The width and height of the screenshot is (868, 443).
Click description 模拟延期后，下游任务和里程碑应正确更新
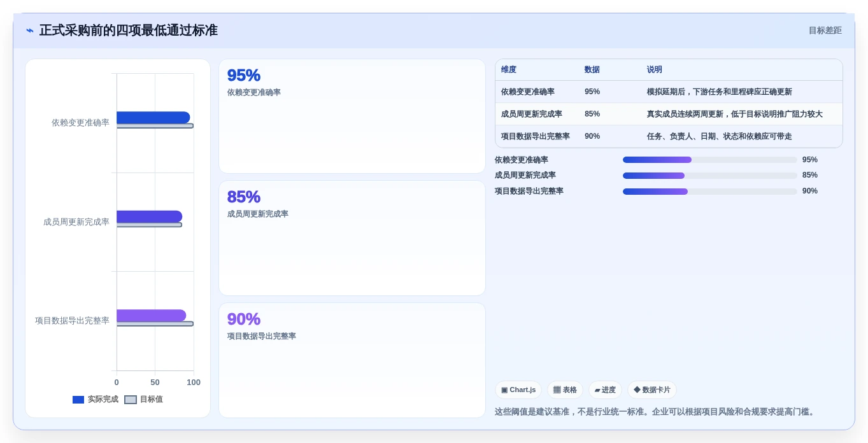click(720, 92)
